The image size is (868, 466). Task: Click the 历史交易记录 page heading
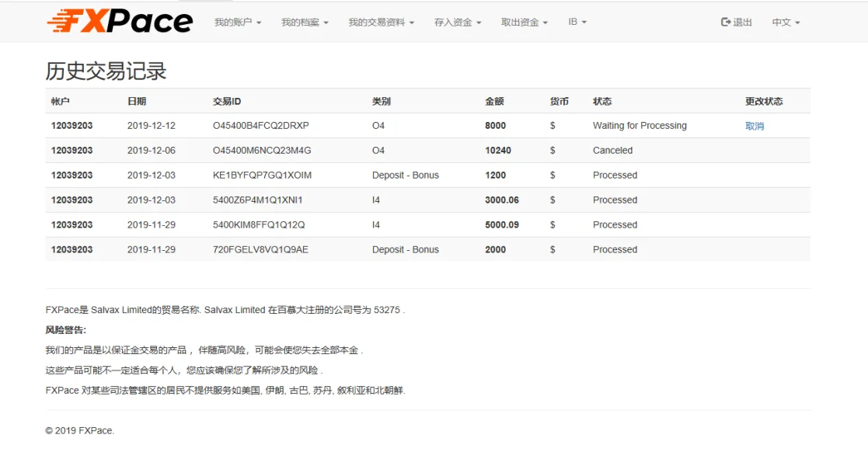[106, 71]
